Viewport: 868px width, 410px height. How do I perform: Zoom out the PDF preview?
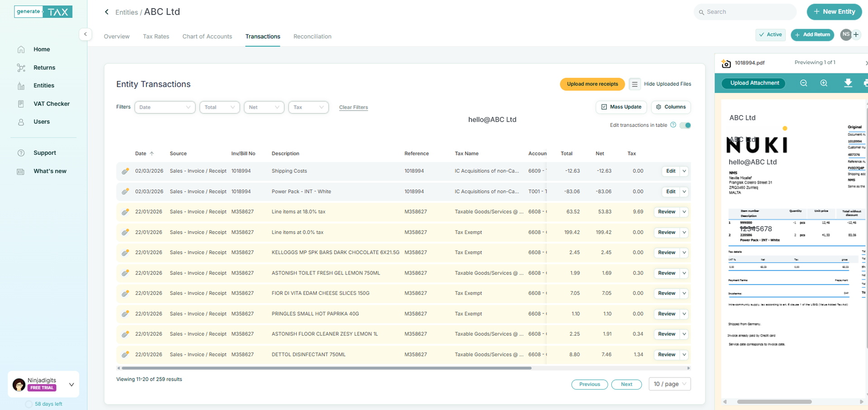803,83
